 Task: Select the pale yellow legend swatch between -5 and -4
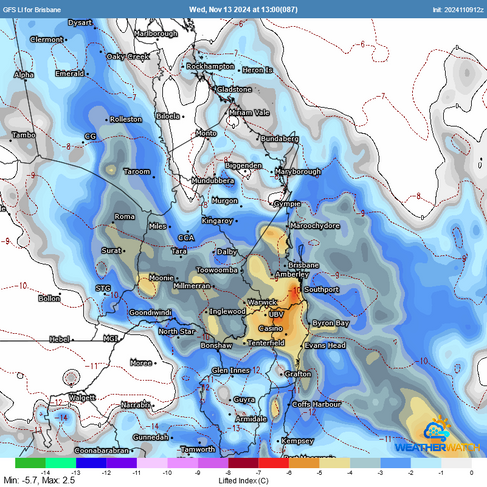coord(335,463)
